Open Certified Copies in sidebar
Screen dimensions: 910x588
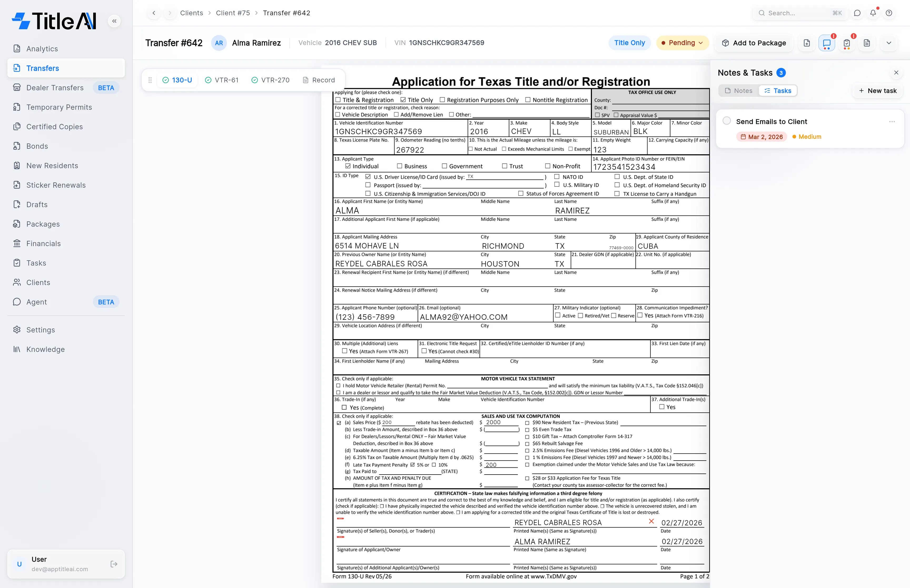[x=66, y=127]
